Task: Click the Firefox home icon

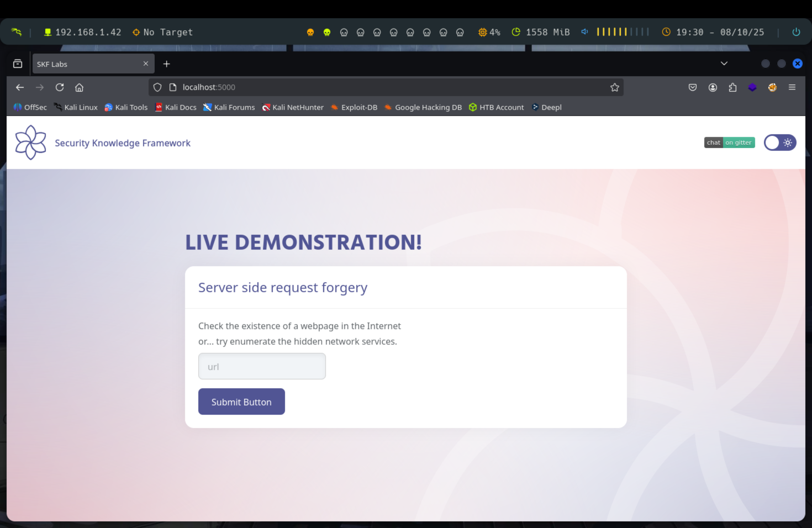Action: 79,88
